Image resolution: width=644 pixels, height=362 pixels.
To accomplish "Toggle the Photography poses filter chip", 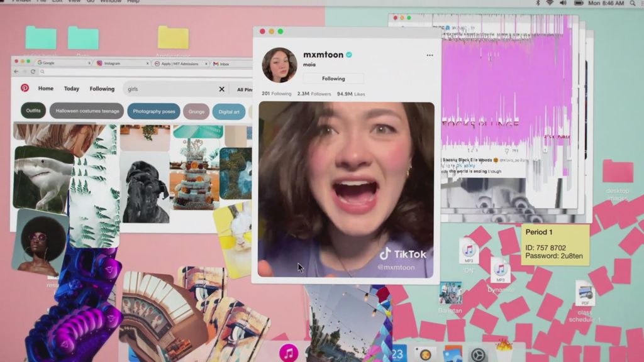I will 153,111.
